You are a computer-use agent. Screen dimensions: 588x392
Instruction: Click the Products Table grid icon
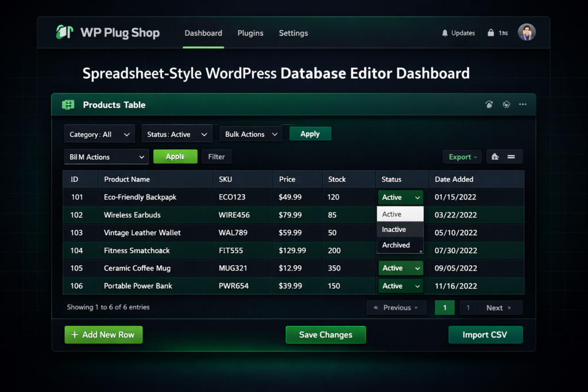pyautogui.click(x=68, y=104)
